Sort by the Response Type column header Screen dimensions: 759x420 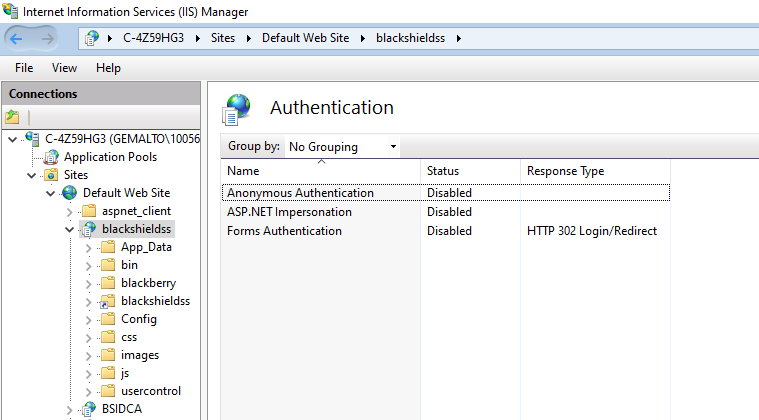(595, 171)
